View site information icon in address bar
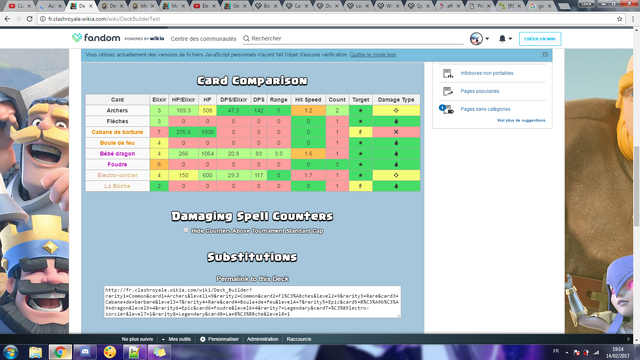Viewport: 640px width, 360px height. [x=42, y=19]
